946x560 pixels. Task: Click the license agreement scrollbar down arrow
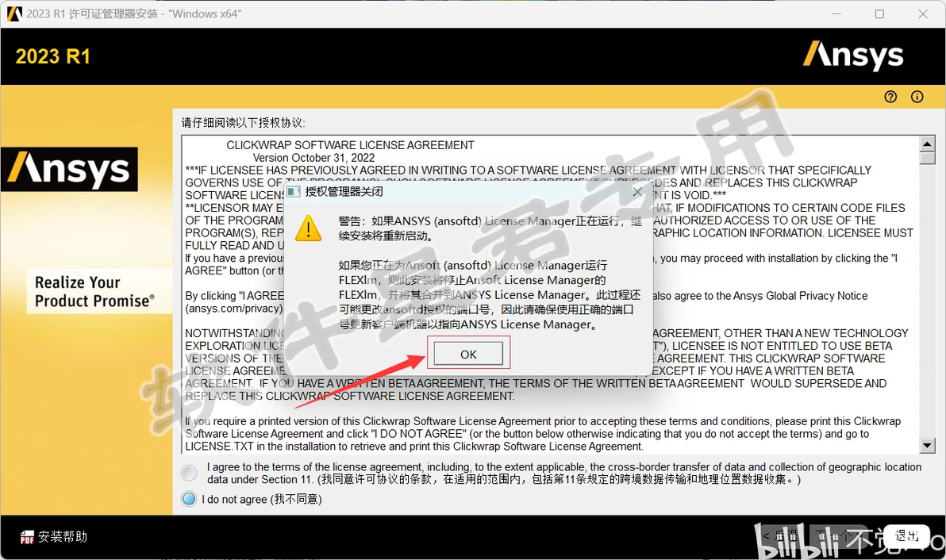tap(927, 446)
